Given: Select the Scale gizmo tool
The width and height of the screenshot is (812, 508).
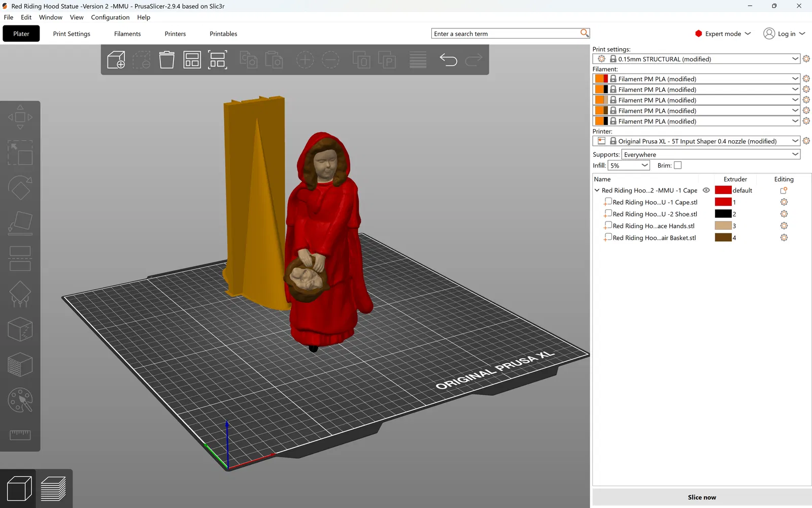Looking at the screenshot, I should tap(20, 152).
